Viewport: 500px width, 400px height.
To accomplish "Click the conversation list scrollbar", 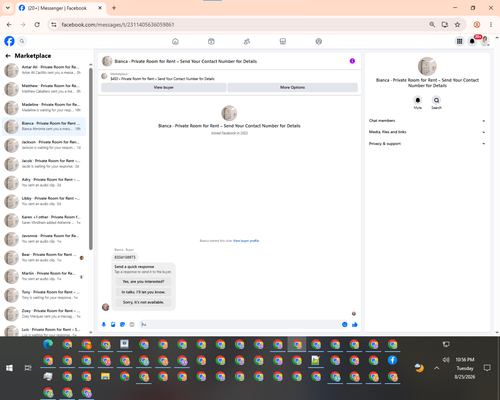I will pos(91,159).
